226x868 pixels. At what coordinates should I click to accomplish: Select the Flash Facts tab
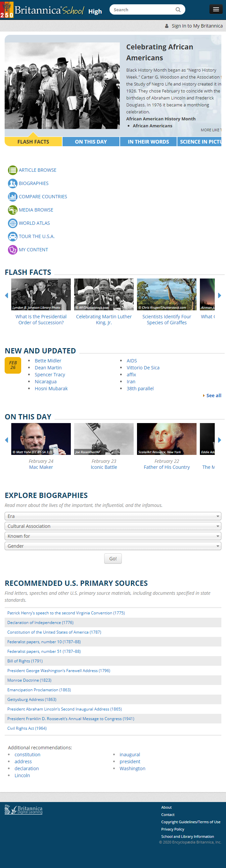(33, 142)
